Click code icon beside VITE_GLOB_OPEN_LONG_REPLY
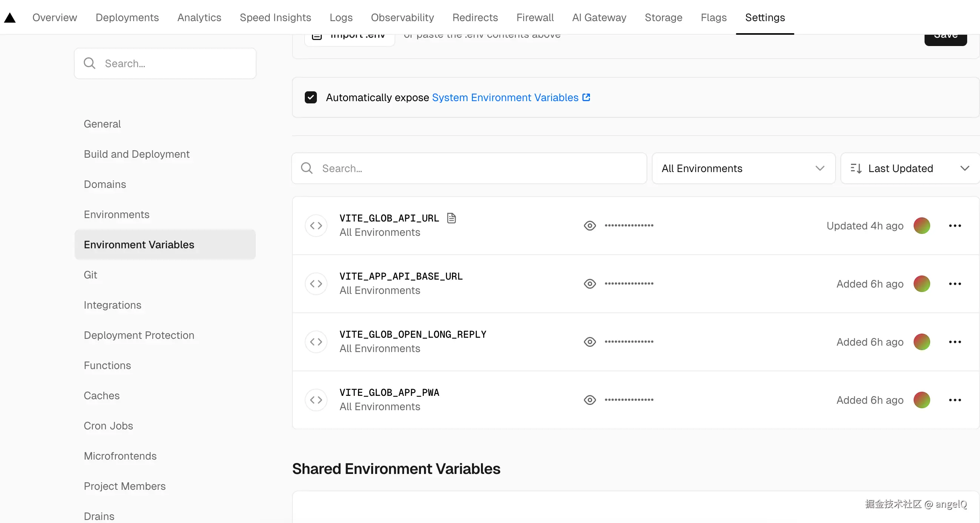The width and height of the screenshot is (980, 523). [316, 342]
